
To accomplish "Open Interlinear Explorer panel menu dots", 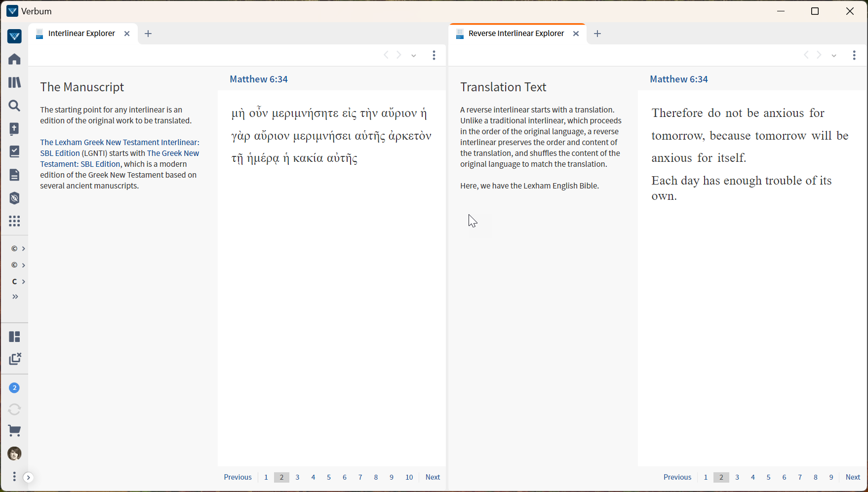I will click(x=434, y=55).
